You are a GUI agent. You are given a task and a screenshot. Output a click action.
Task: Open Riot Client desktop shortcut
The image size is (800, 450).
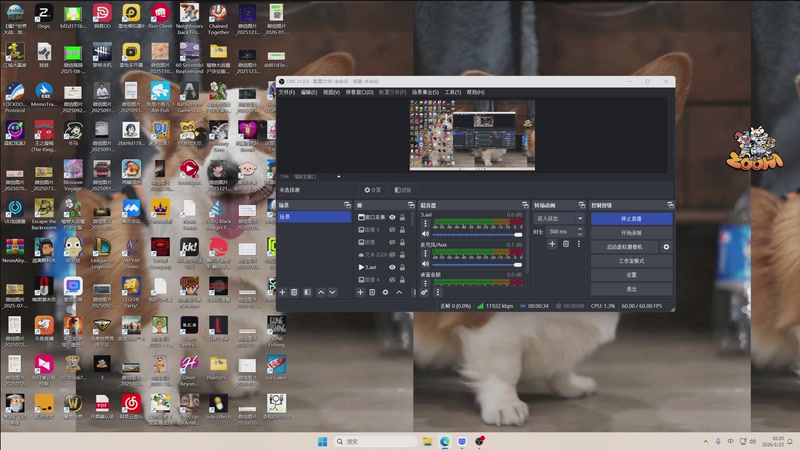160,16
